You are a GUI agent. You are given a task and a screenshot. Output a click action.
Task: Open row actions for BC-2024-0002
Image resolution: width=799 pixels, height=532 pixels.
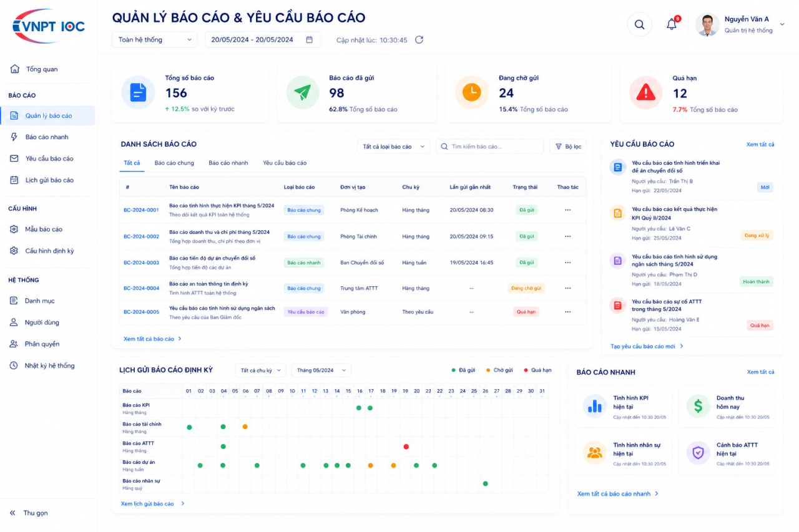(x=567, y=236)
